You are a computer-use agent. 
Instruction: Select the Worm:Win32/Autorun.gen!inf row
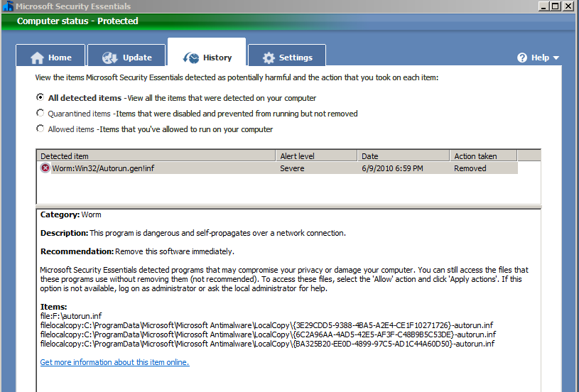click(x=277, y=168)
